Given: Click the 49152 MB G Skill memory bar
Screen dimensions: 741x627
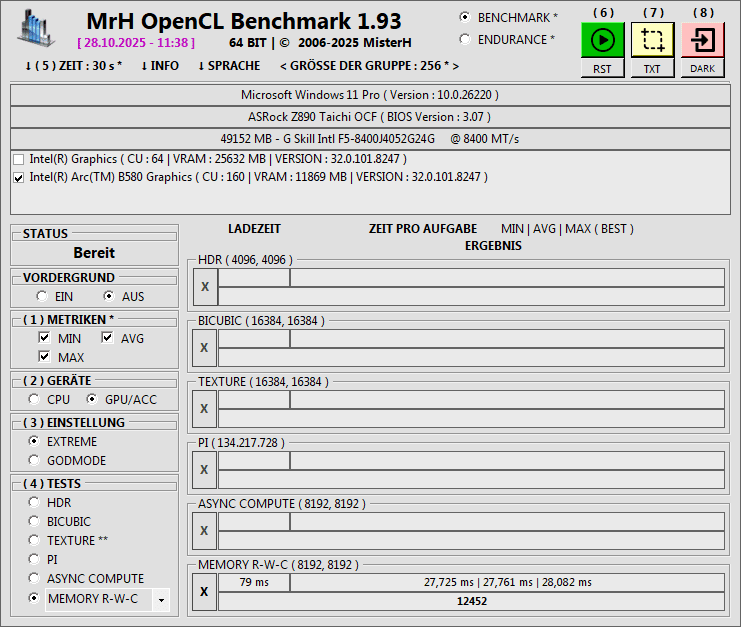Looking at the screenshot, I should click(x=370, y=139).
